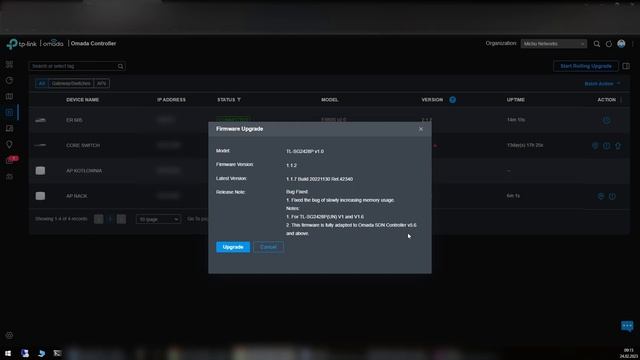Go to the next table page

click(x=121, y=219)
